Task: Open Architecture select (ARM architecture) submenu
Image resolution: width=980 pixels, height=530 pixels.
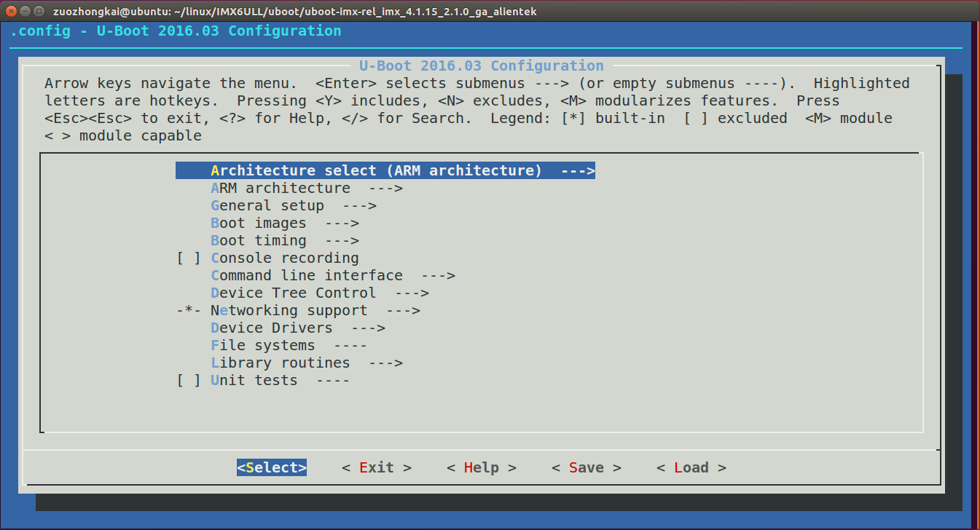Action: click(385, 170)
